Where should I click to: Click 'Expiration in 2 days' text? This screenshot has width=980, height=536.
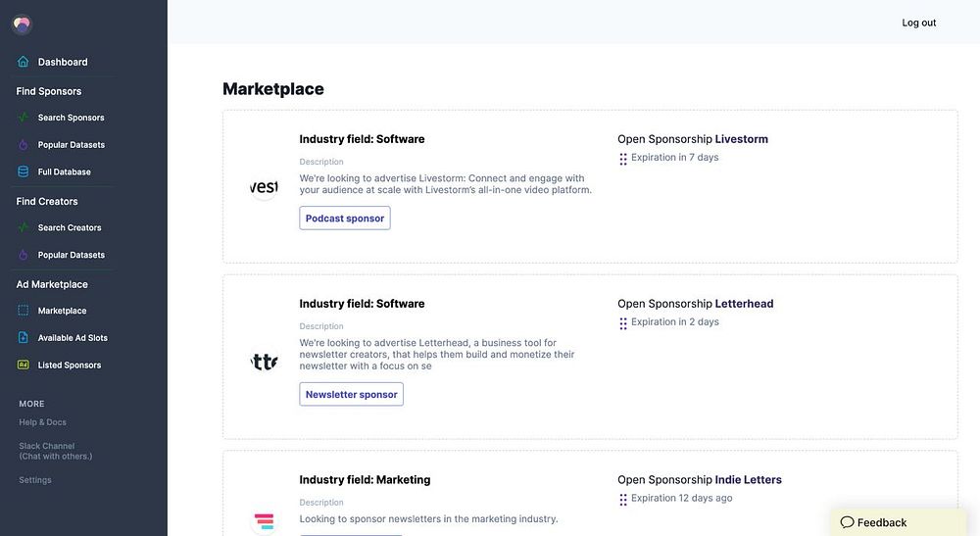pyautogui.click(x=675, y=321)
